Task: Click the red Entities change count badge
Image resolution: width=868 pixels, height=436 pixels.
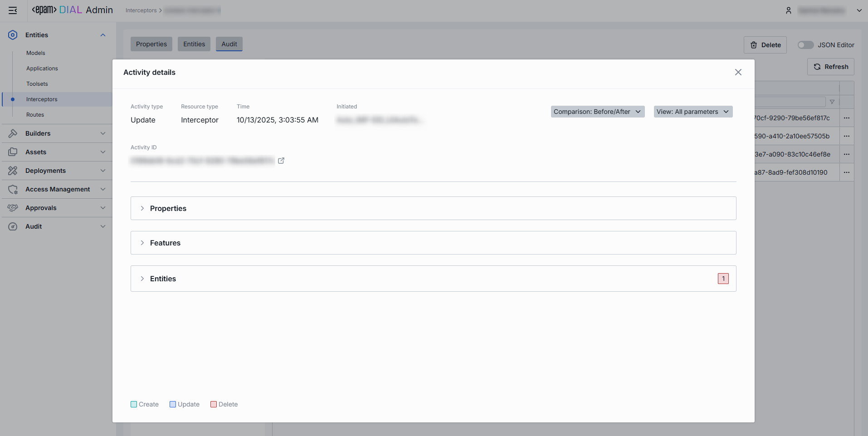Action: click(723, 279)
